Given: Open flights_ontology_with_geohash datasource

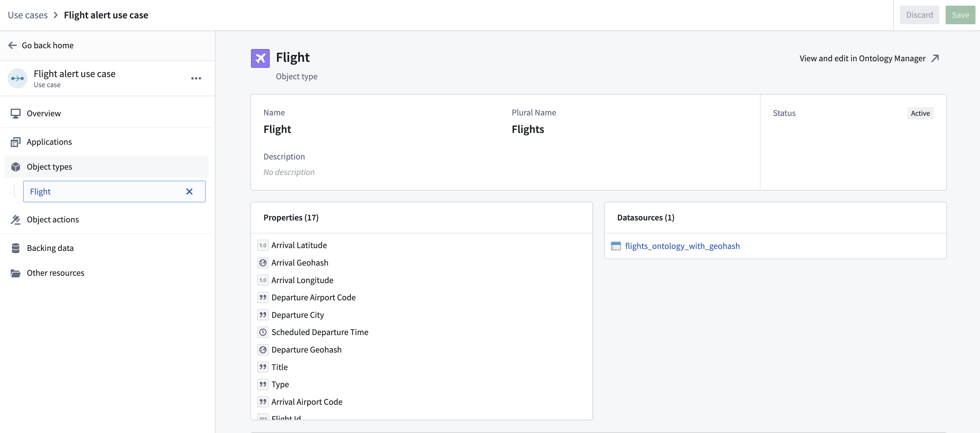Looking at the screenshot, I should 682,246.
